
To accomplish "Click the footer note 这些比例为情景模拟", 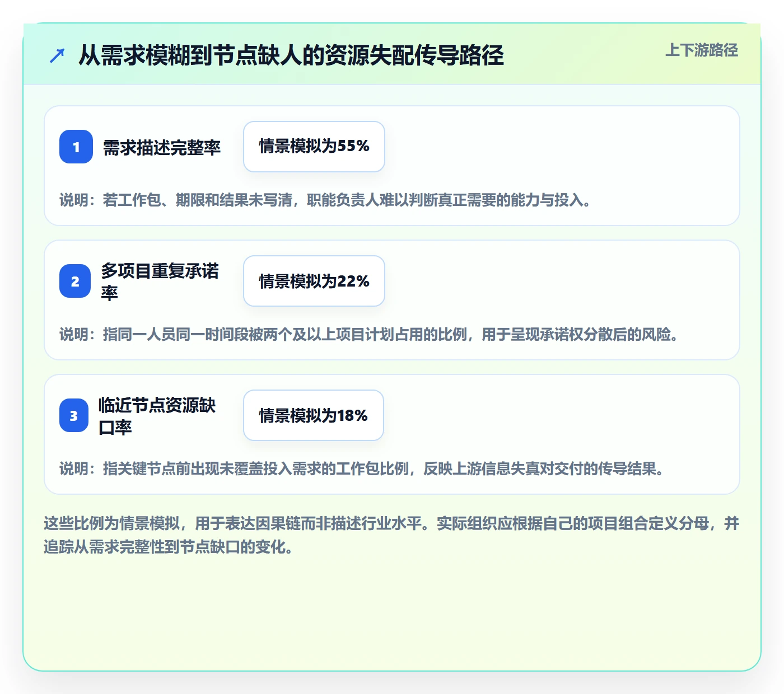I will pos(392,535).
